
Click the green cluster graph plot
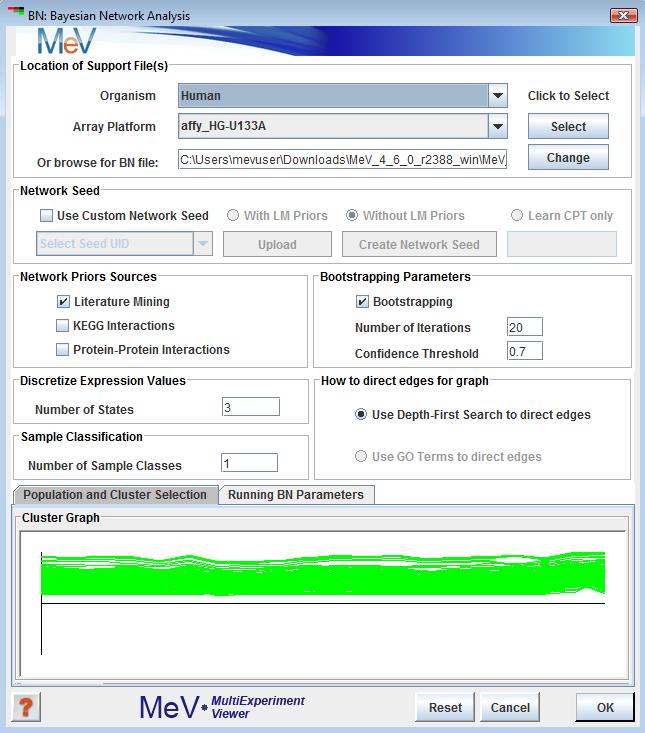(x=322, y=577)
